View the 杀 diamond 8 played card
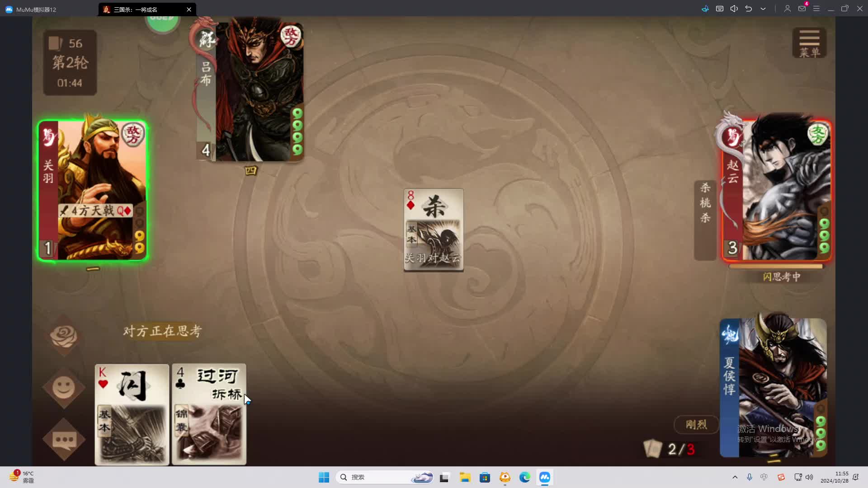This screenshot has width=868, height=488. tap(433, 230)
